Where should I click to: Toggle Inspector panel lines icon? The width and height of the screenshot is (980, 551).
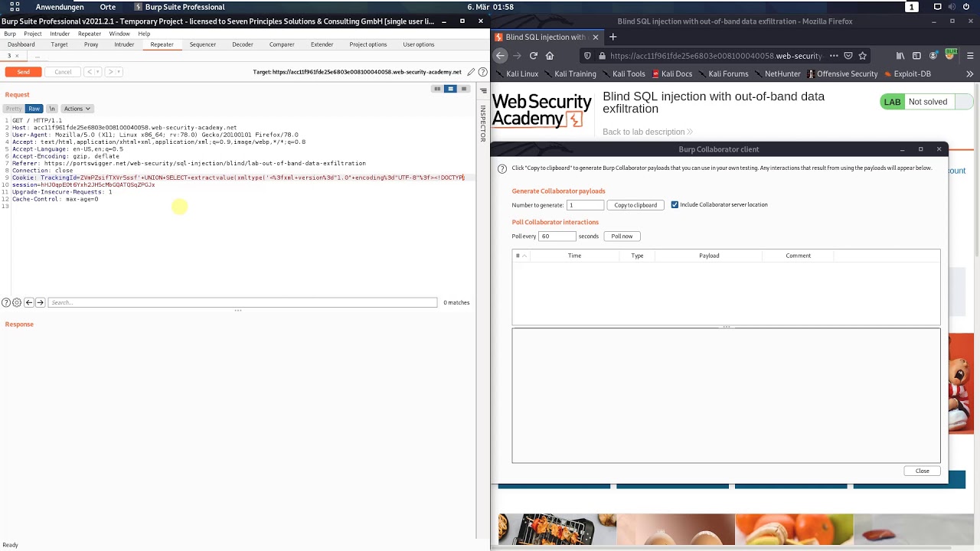[483, 90]
